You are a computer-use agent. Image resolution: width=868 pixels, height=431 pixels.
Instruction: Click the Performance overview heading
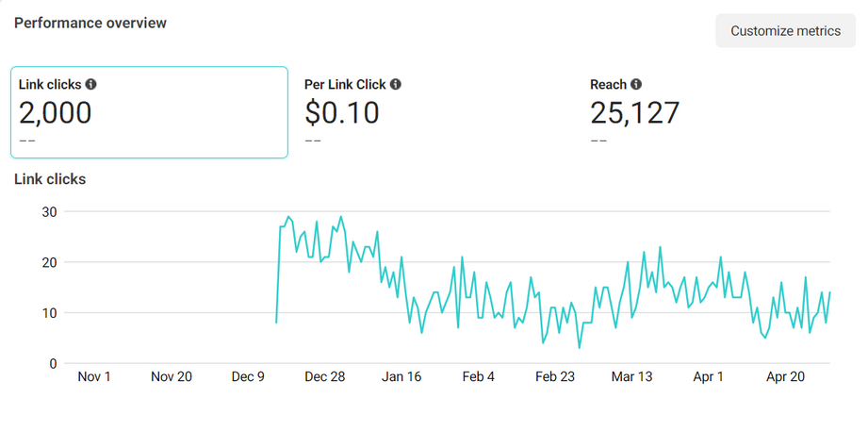(90, 23)
